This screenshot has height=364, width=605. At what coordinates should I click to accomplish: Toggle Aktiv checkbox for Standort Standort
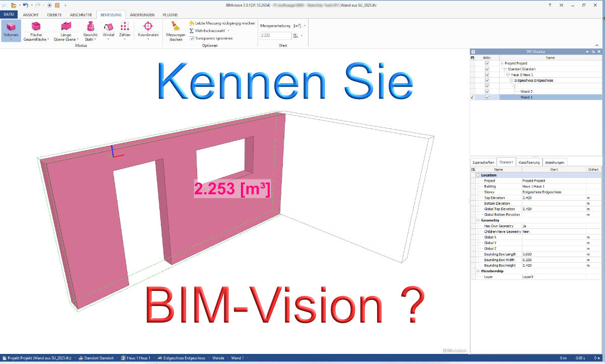pos(487,69)
